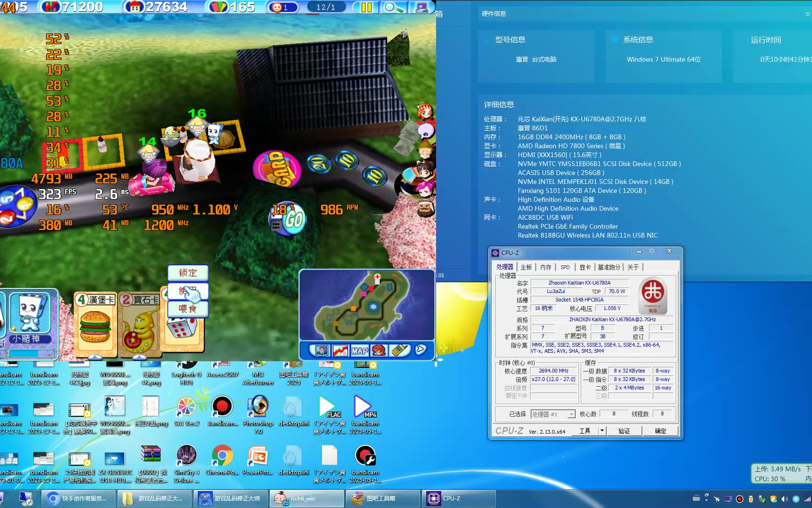Choose 喂食 from the game popup menu
Screen dimensions: 812x508
(188, 309)
